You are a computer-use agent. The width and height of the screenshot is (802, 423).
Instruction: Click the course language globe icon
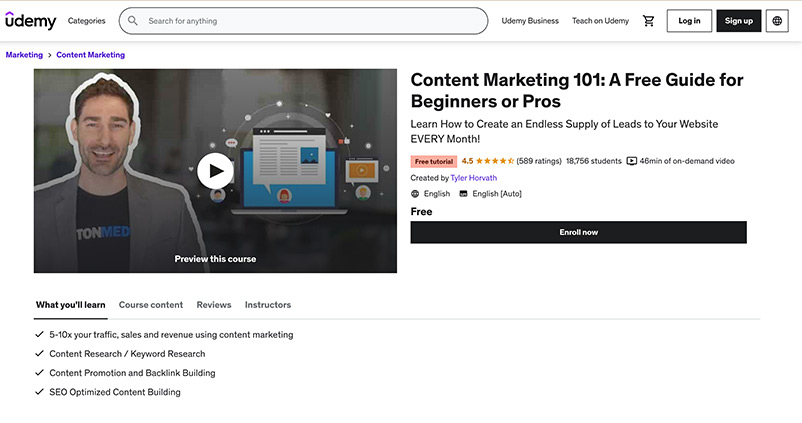(416, 194)
